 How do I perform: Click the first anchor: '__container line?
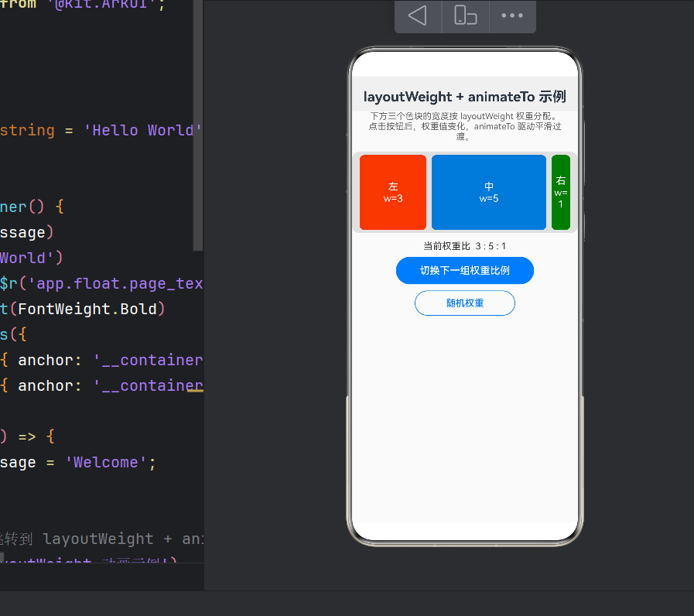click(102, 360)
